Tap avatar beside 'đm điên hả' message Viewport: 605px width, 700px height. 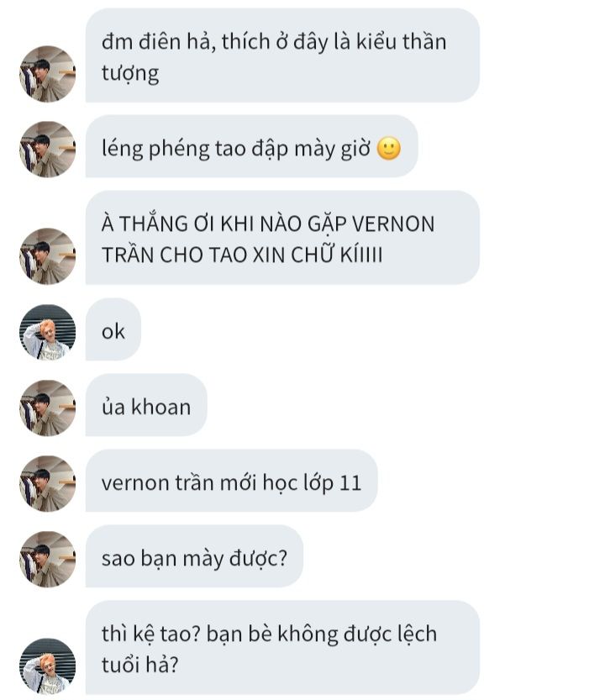(47, 74)
